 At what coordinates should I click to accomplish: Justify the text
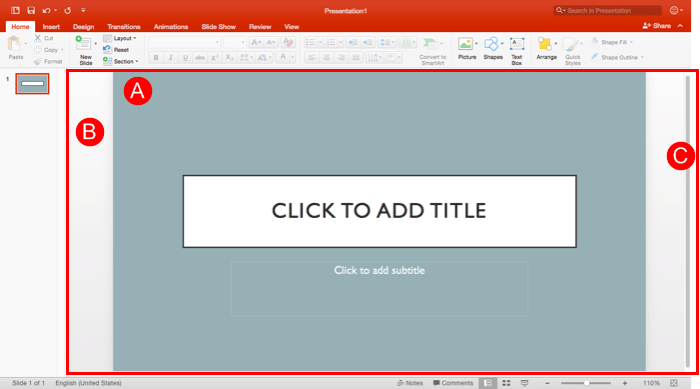click(x=356, y=57)
